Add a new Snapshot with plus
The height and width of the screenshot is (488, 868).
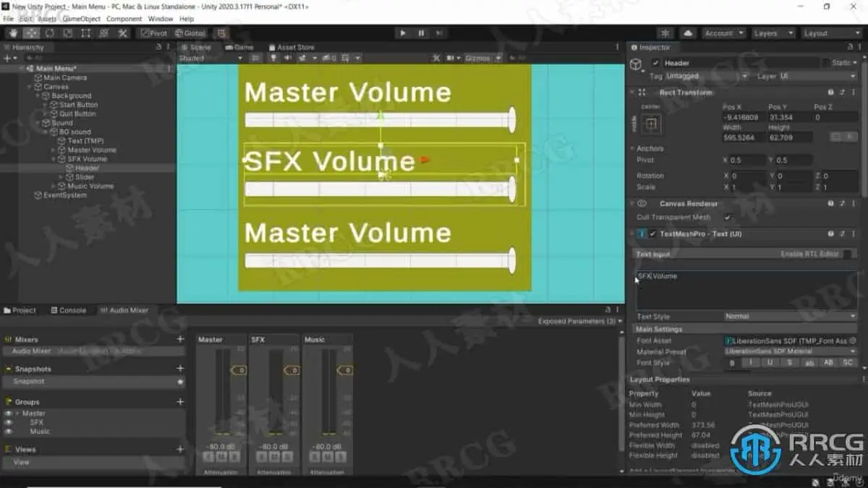click(x=180, y=369)
